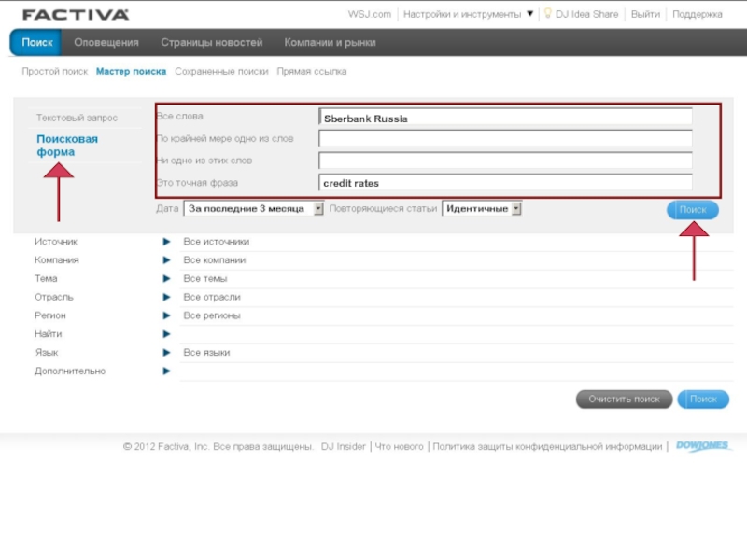Open Настройки и инструменты menu
747x560 pixels.
(x=462, y=14)
